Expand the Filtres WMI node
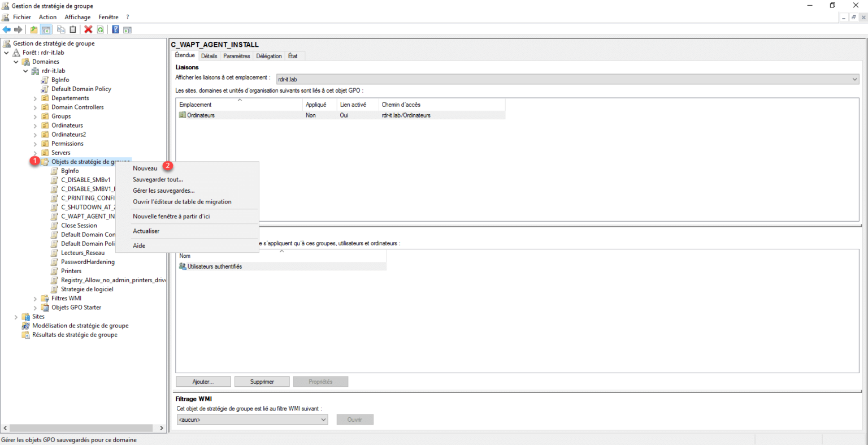 tap(35, 299)
